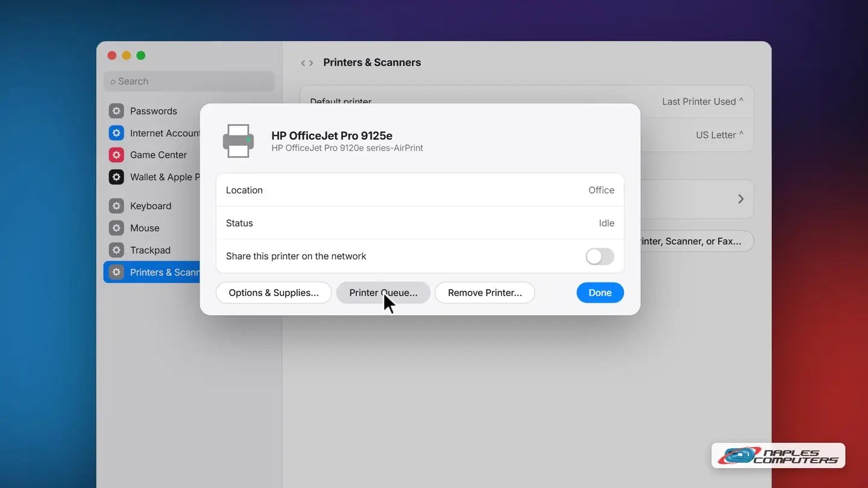Open Options & Supplies
Viewport: 868px width, 488px height.
coord(274,293)
